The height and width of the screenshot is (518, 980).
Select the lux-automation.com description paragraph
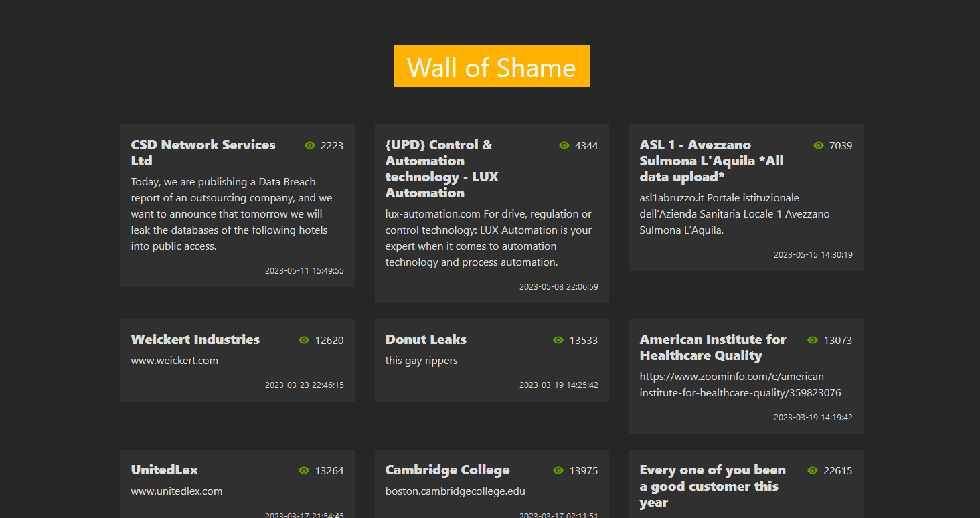489,238
